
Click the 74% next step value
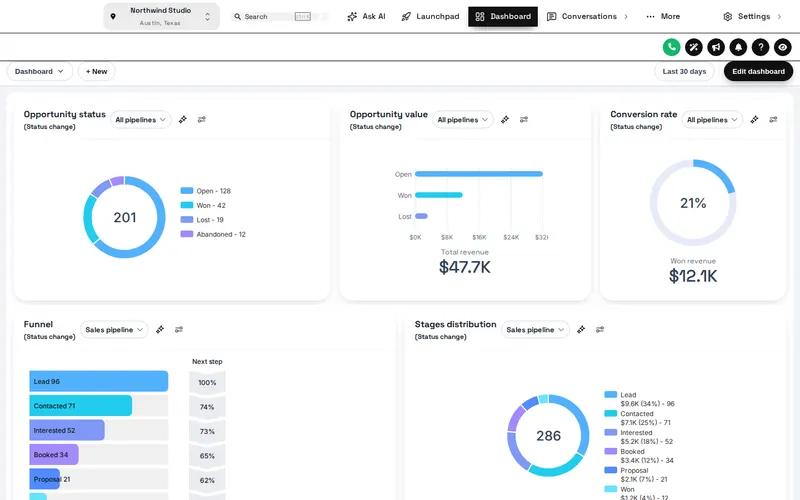pyautogui.click(x=207, y=407)
